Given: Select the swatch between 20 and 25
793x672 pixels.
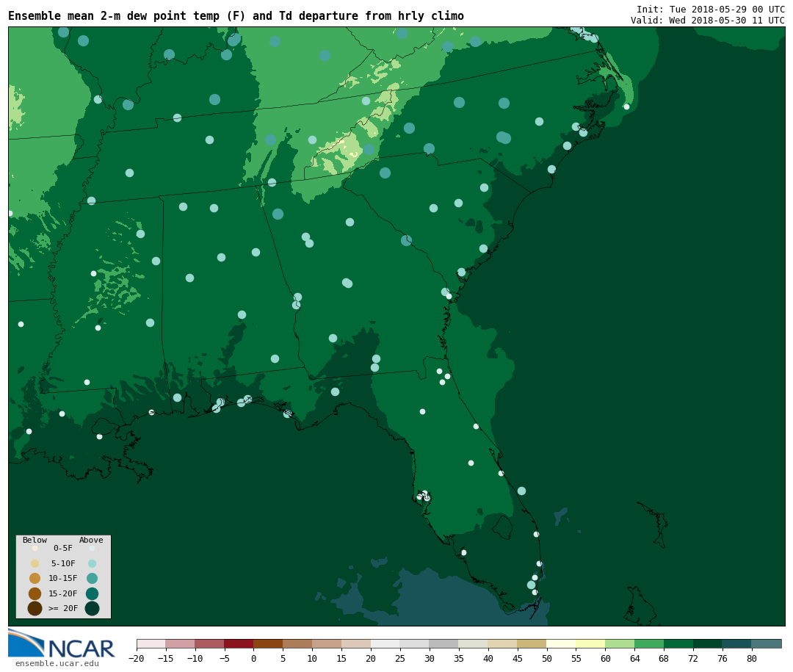Looking at the screenshot, I should (x=386, y=643).
